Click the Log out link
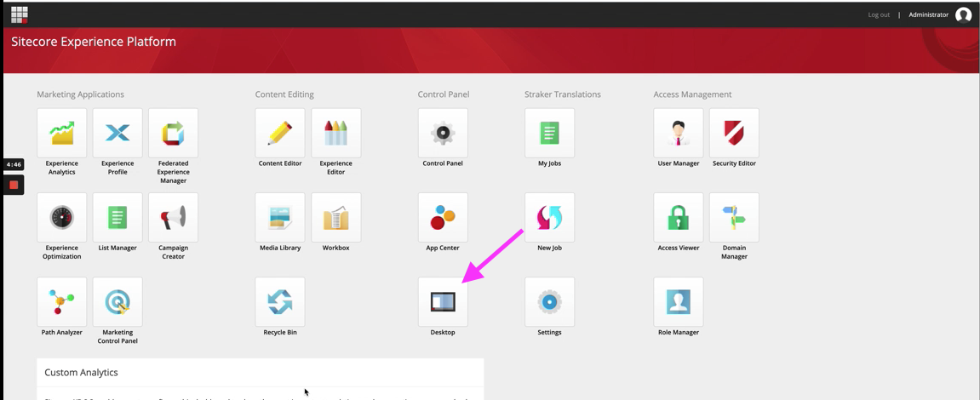The height and width of the screenshot is (400, 980). tap(879, 15)
